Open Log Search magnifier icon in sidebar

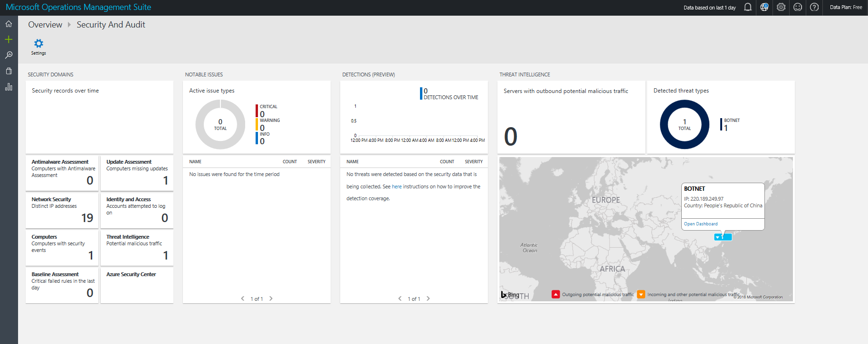[9, 55]
